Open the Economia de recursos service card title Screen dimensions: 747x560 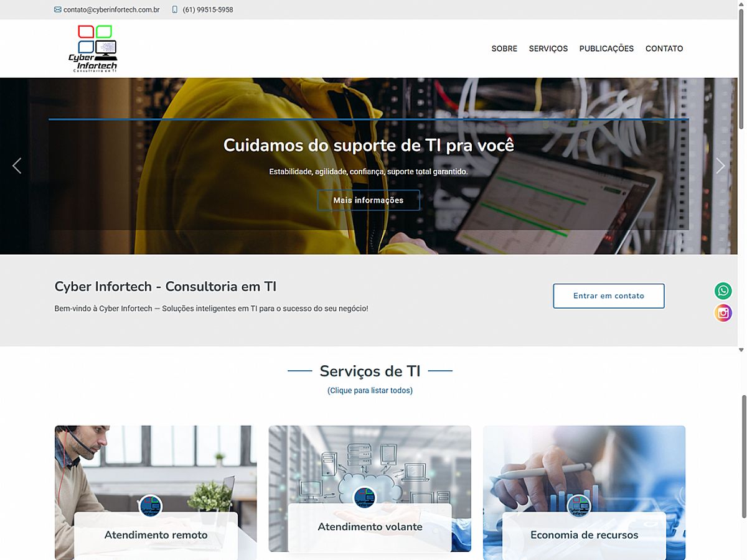point(584,535)
